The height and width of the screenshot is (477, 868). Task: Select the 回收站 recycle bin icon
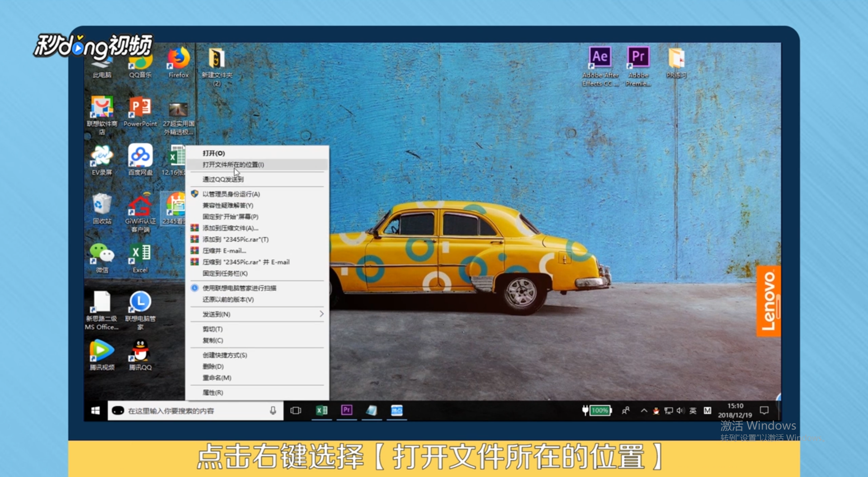click(102, 209)
